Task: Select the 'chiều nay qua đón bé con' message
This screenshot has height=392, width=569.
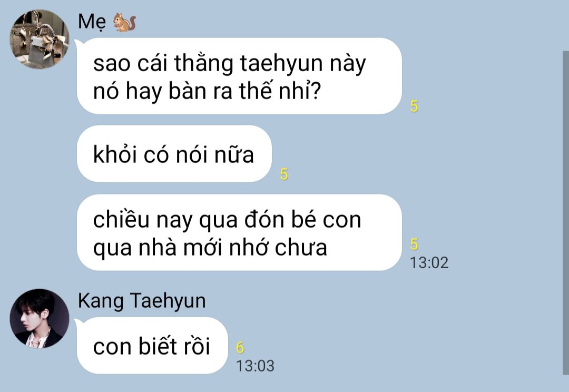Action: point(239,232)
